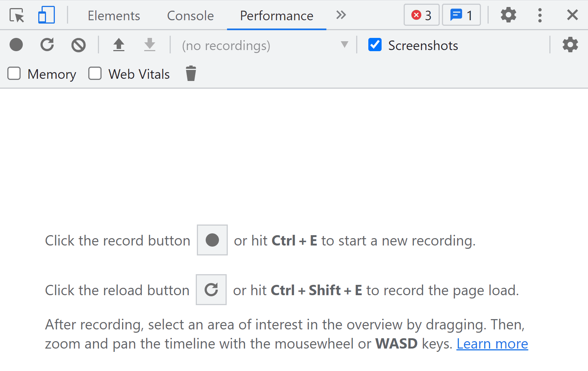Reveal hidden panels with the chevron
588x371 pixels.
pyautogui.click(x=341, y=15)
